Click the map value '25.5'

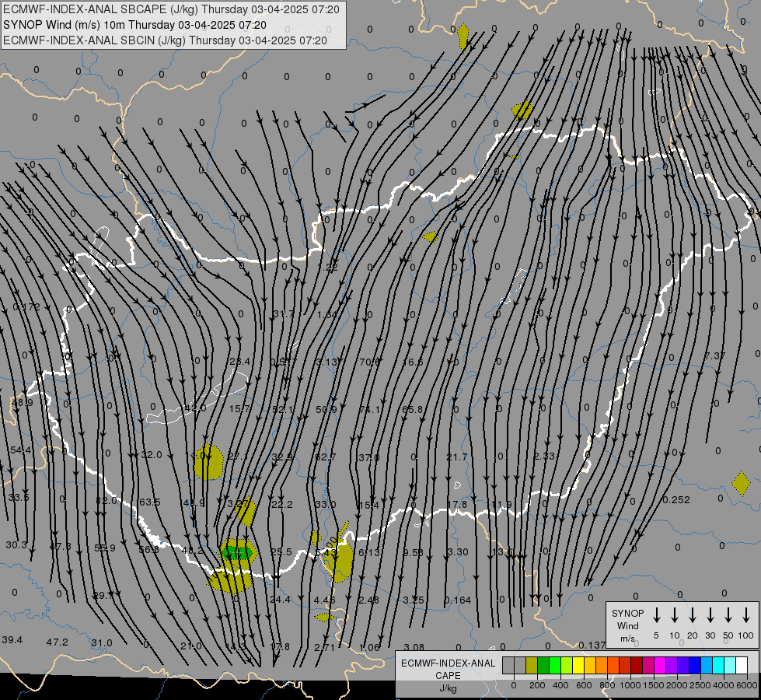pos(281,552)
